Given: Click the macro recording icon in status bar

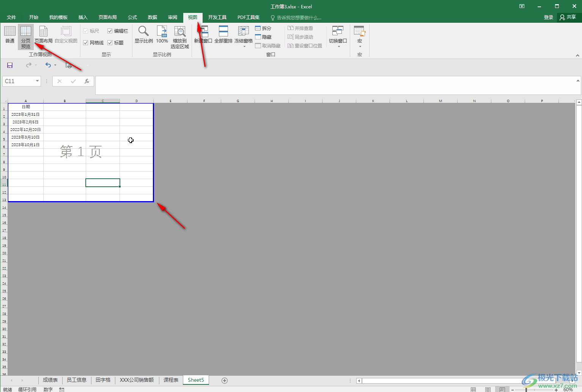Looking at the screenshot, I should click(61, 389).
